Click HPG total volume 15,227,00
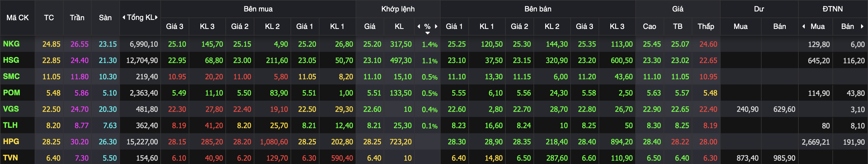Screen dimensions: 868x164 (x=142, y=142)
